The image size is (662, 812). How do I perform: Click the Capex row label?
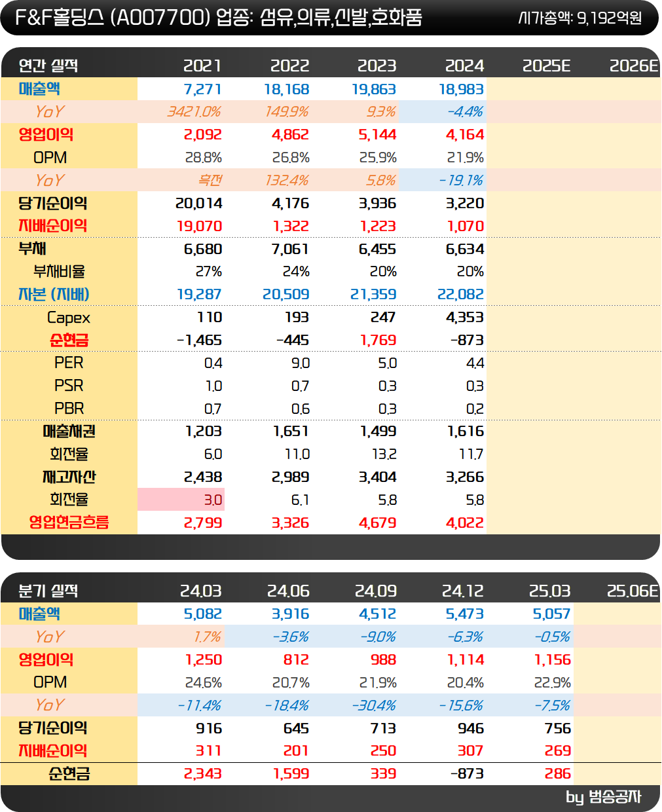69,318
